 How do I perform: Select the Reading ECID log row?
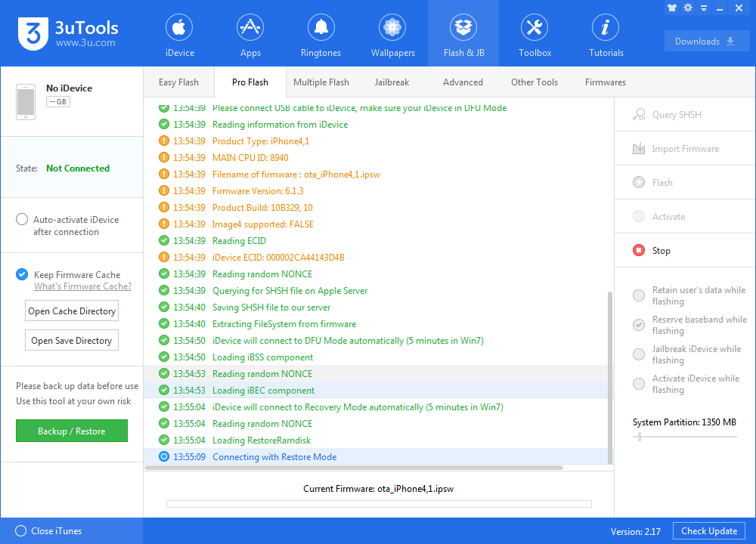tap(376, 241)
